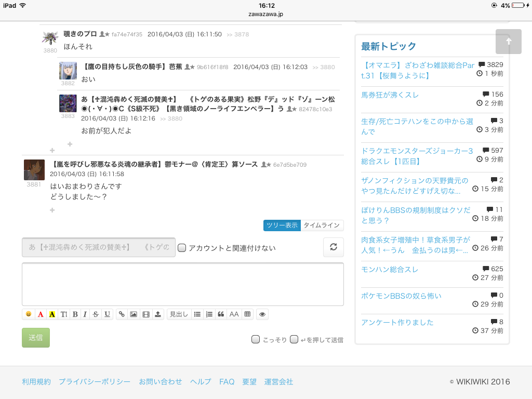
Task: Open the emoji picker in toolbar
Action: click(29, 314)
